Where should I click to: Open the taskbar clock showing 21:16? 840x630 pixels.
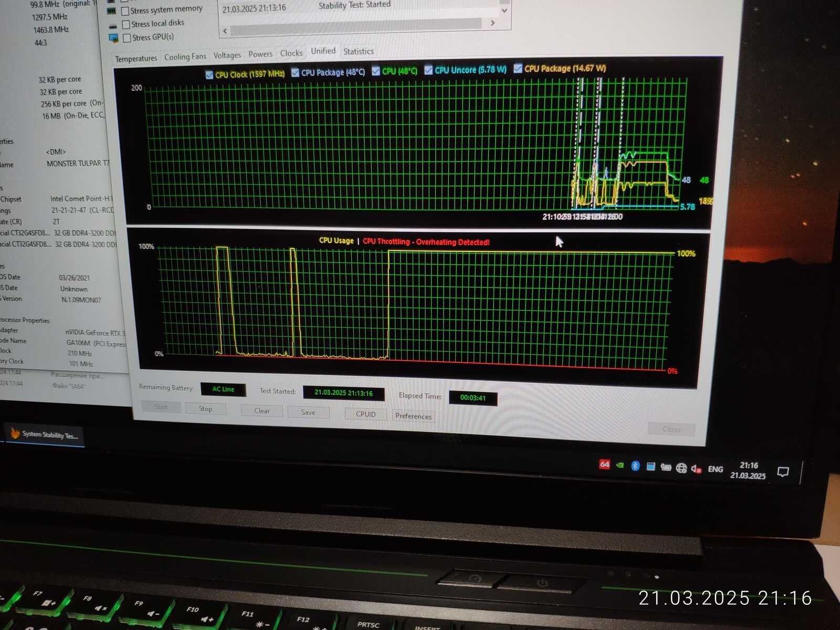point(748,470)
